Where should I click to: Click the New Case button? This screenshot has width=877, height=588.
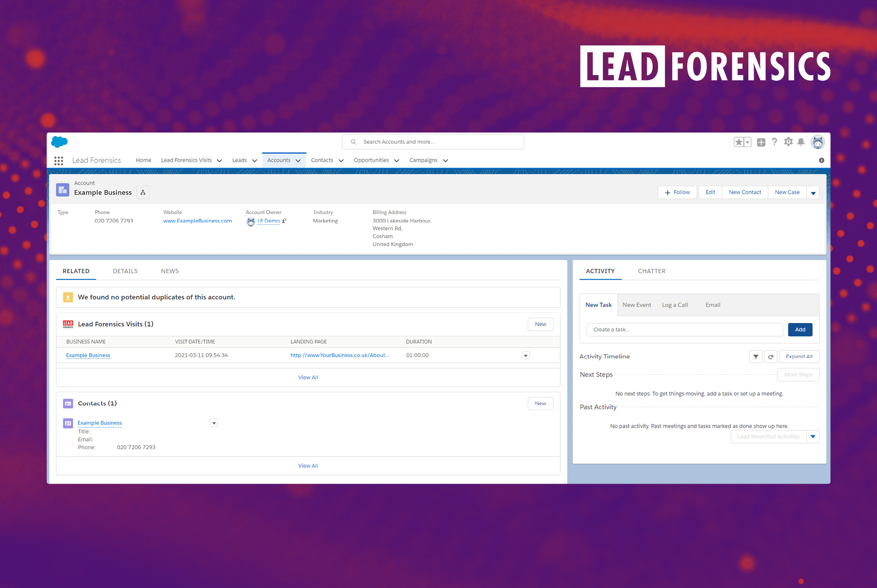point(787,193)
